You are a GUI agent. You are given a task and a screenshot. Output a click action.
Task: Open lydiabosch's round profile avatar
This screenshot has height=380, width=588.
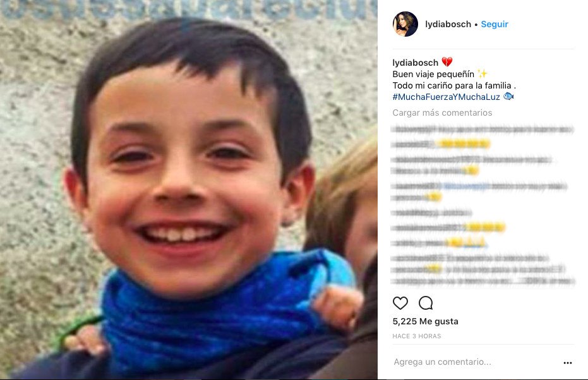[x=405, y=24]
